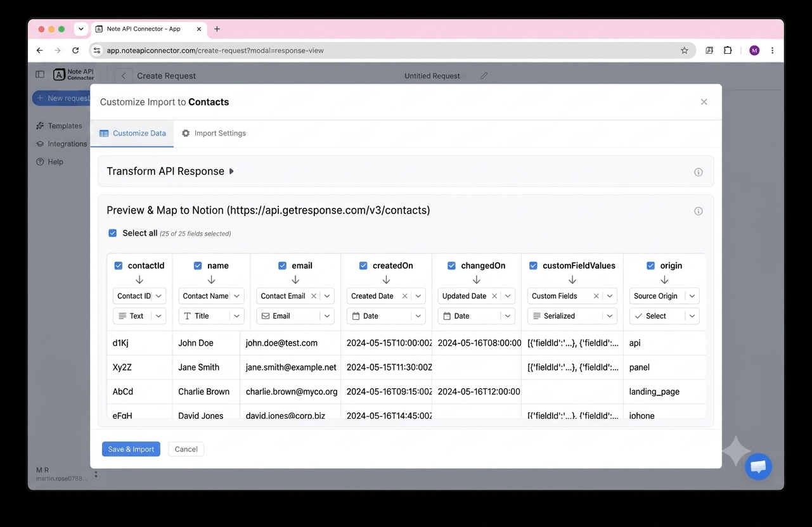812x527 pixels.
Task: Select the john.doe@test.com cell
Action: pos(290,343)
